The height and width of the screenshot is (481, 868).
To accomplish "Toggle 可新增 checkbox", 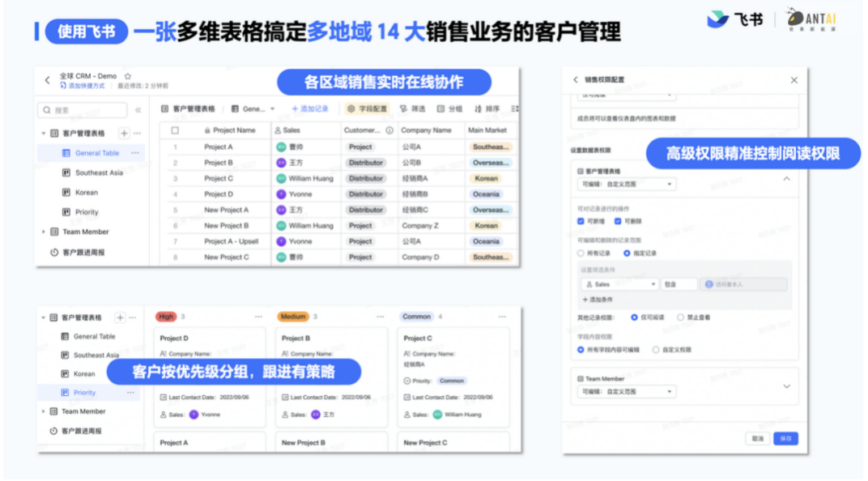I will [x=581, y=221].
